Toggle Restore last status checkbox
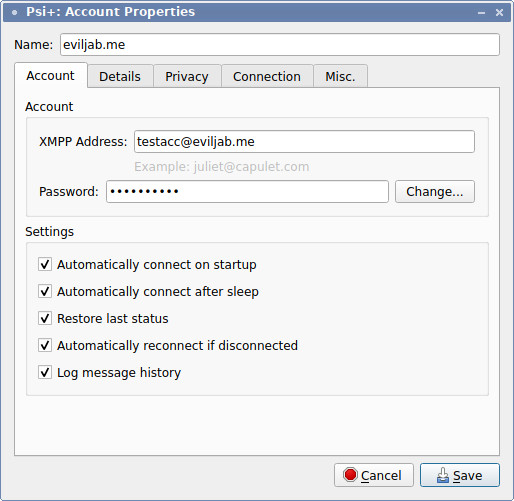The width and height of the screenshot is (514, 501). (45, 318)
